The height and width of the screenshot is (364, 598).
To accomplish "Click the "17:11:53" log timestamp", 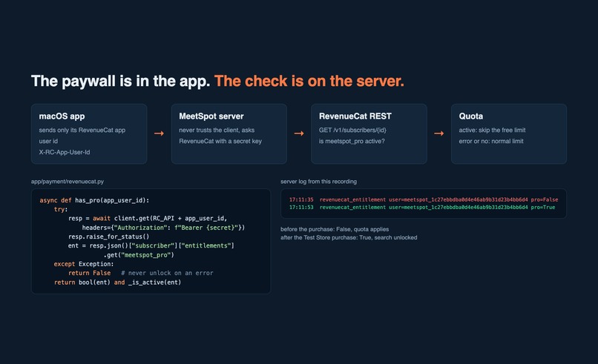I will point(301,208).
